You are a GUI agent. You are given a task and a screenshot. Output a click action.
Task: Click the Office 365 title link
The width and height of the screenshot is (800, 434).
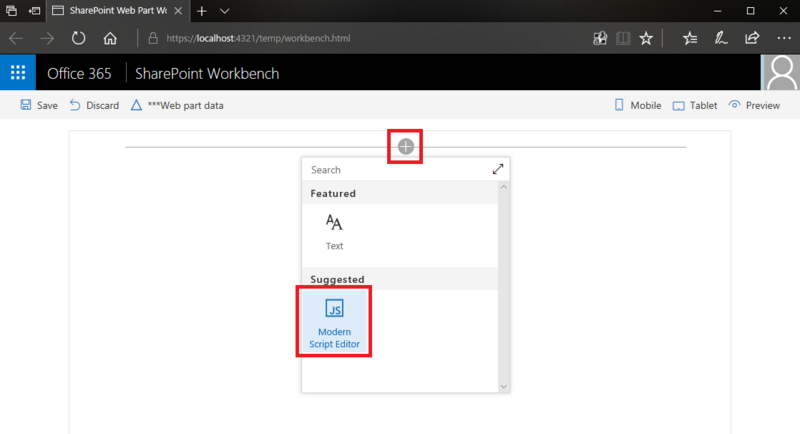(x=79, y=73)
